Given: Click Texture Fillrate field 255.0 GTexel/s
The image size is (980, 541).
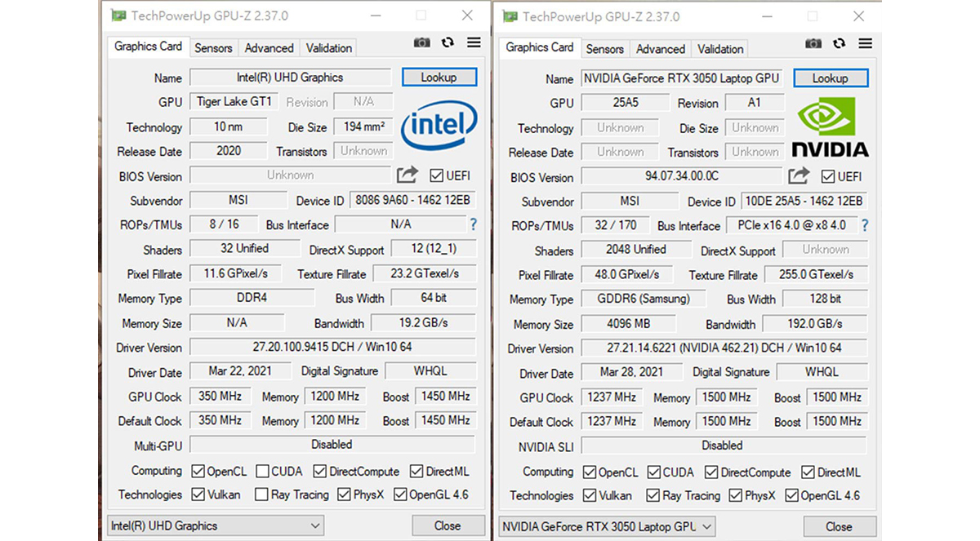Looking at the screenshot, I should click(816, 274).
